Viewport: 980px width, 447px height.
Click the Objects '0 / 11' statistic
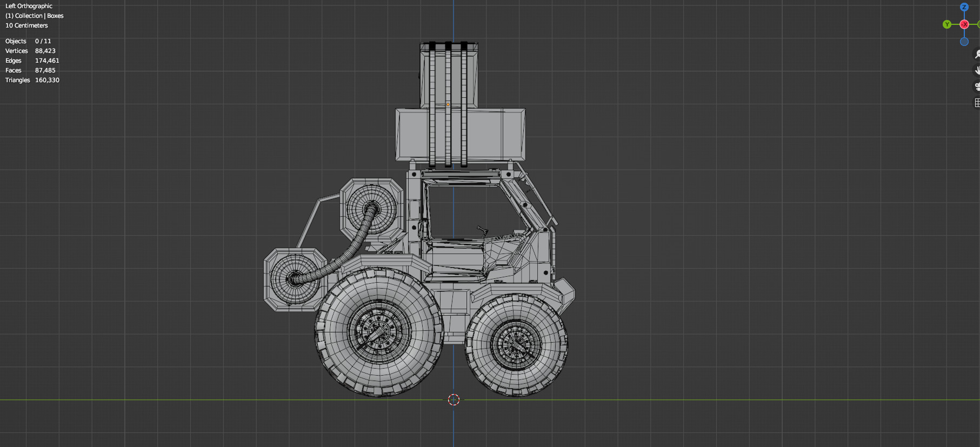coord(43,41)
